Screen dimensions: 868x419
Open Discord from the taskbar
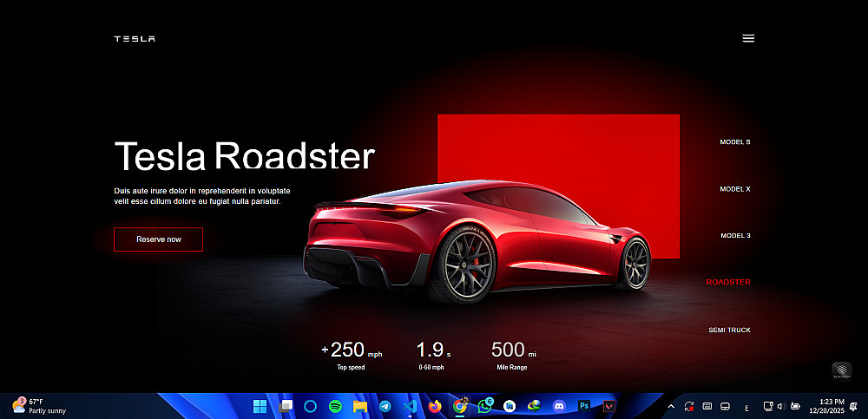coord(559,406)
